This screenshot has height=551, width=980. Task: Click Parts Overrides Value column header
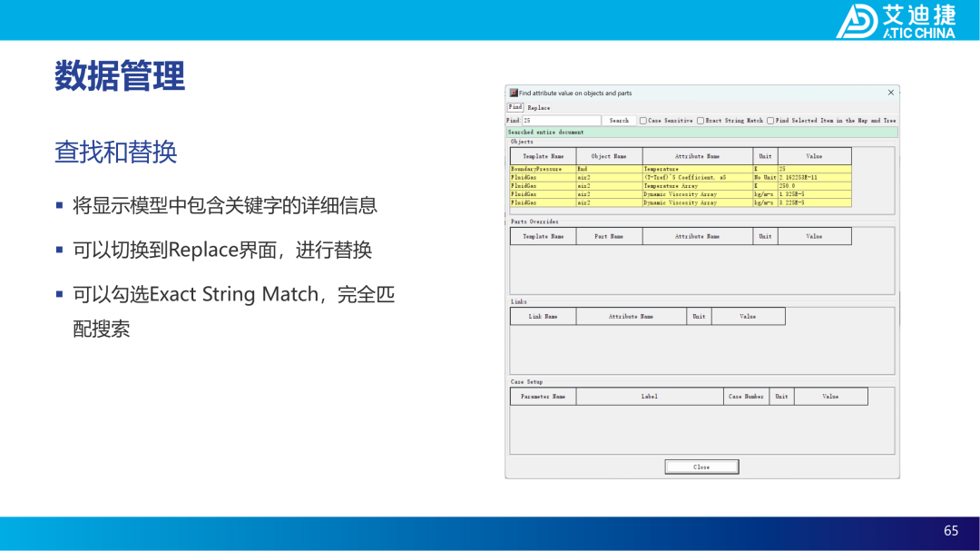[814, 236]
